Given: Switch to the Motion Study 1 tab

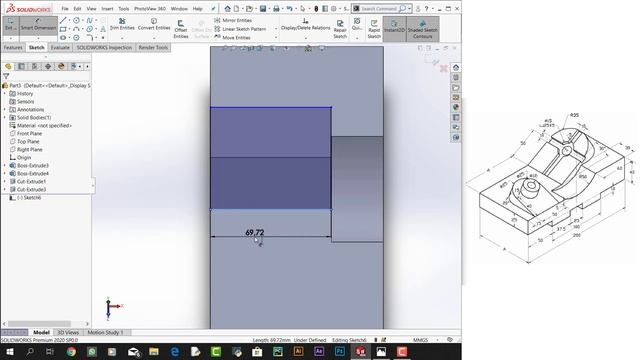Looking at the screenshot, I should (x=105, y=332).
